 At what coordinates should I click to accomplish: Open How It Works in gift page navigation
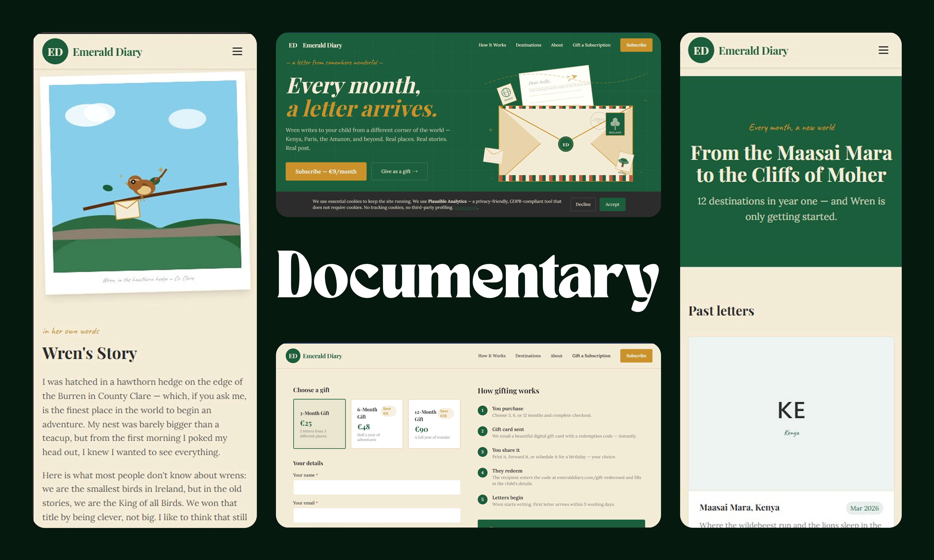tap(492, 356)
